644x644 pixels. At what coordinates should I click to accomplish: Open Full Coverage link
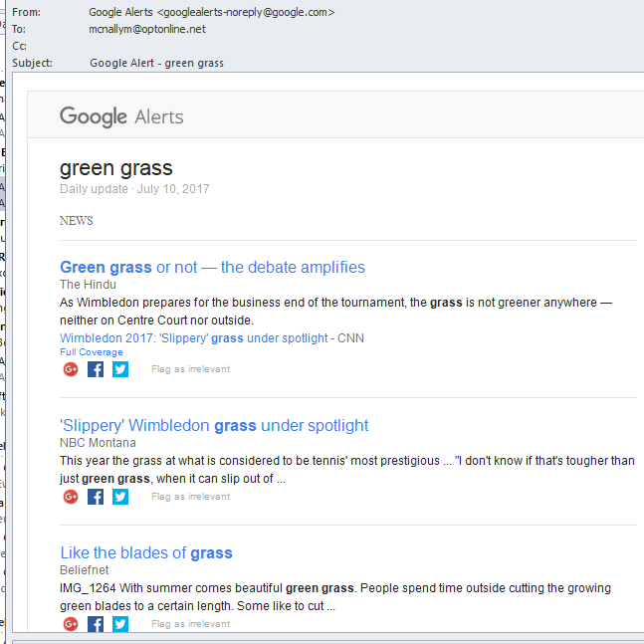(x=92, y=352)
